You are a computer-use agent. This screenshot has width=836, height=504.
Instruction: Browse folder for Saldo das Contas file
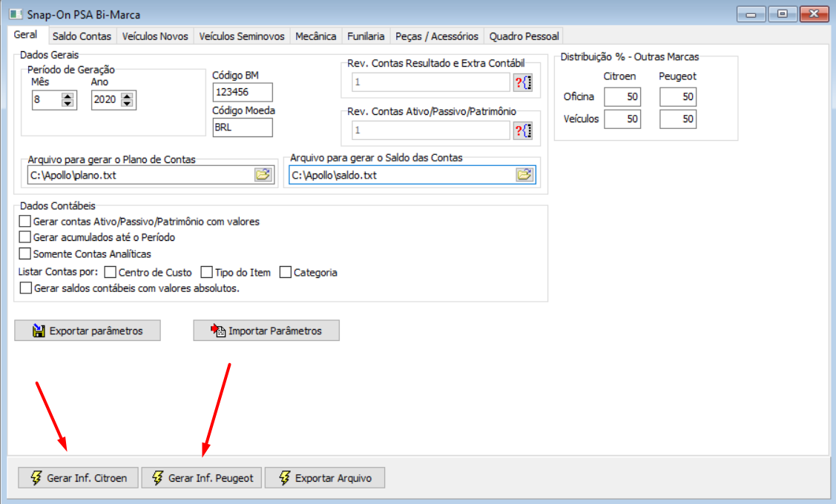pyautogui.click(x=524, y=174)
